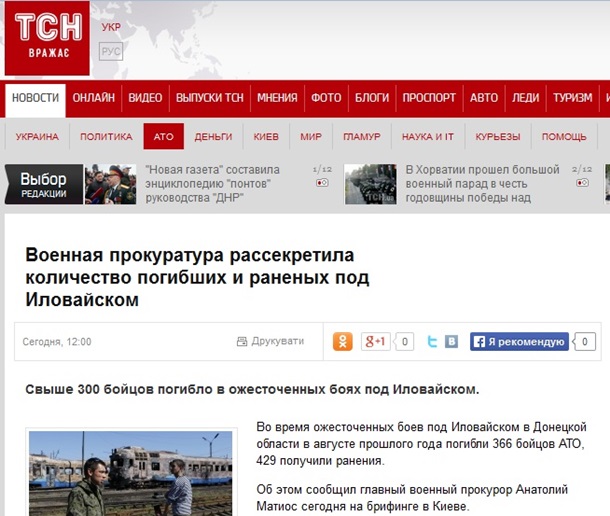Click timestamp Сегодня, 12:00
This screenshot has width=610, height=516.
click(x=57, y=342)
